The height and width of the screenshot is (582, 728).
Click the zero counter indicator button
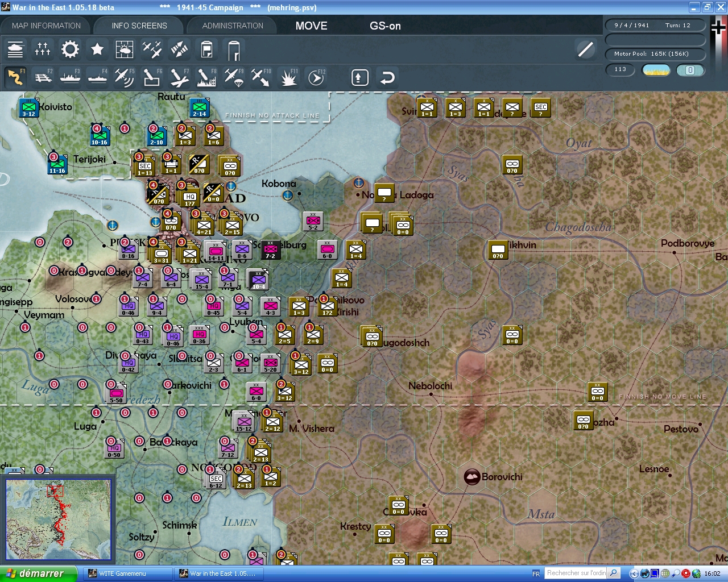click(x=690, y=70)
